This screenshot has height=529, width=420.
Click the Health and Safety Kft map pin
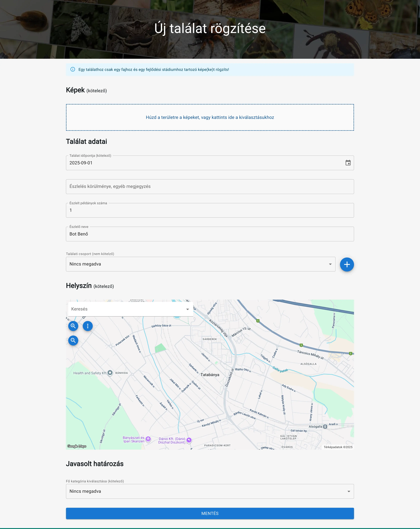(110, 373)
